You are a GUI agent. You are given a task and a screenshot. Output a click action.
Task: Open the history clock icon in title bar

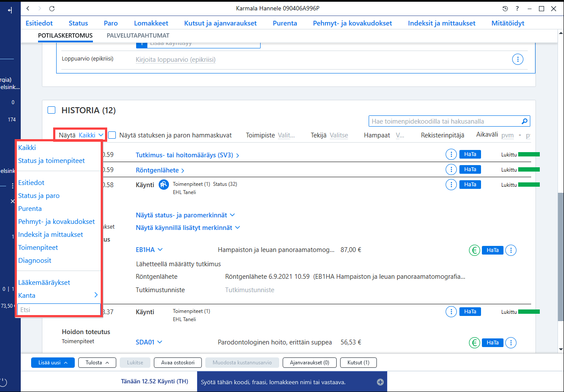[505, 9]
